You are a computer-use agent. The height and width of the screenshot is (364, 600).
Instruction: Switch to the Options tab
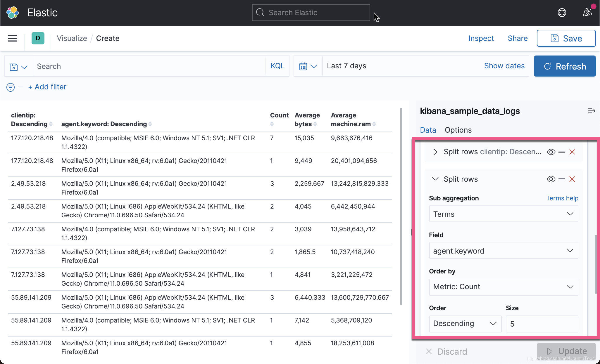point(458,130)
